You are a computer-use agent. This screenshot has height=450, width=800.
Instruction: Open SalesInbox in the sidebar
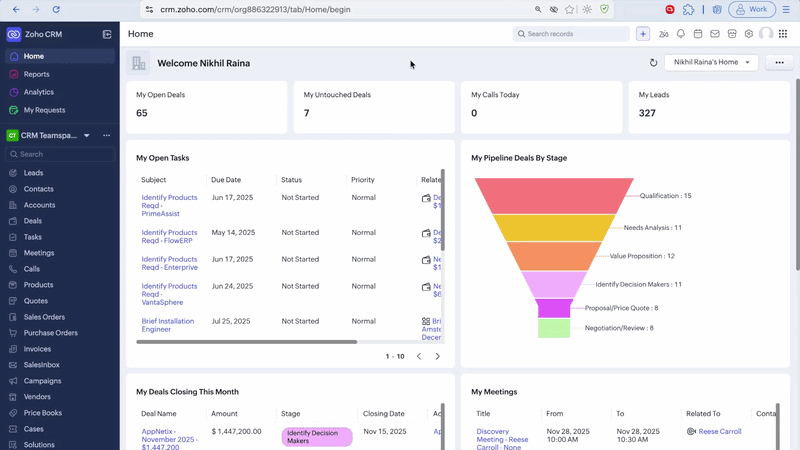41,365
